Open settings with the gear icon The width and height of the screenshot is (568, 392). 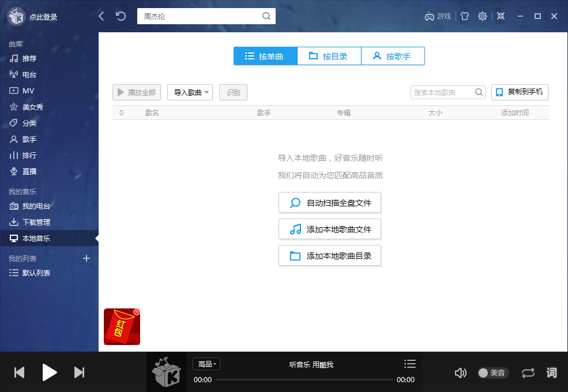pyautogui.click(x=482, y=16)
